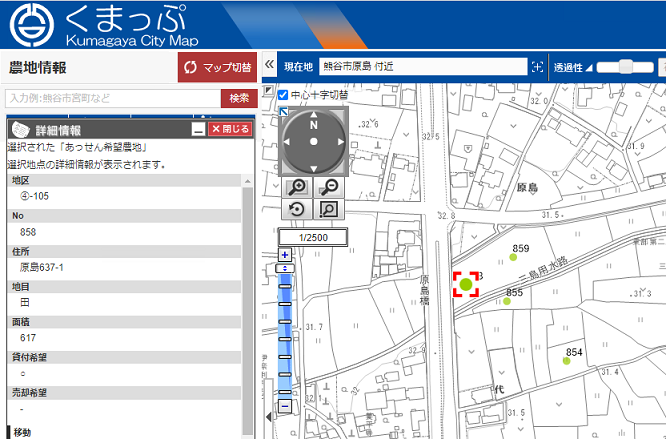Click the zoom-in magnifier icon
The width and height of the screenshot is (666, 439).
click(297, 187)
